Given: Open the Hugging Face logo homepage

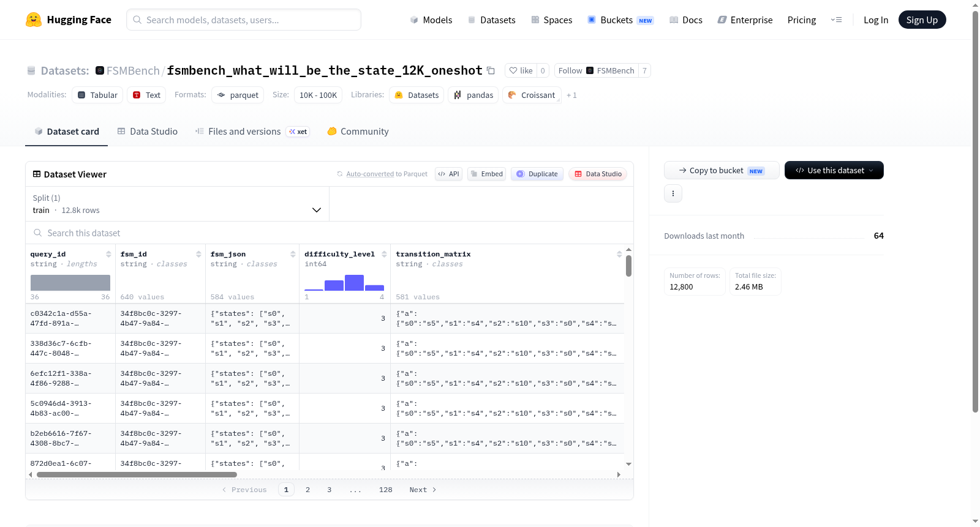Looking at the screenshot, I should coord(69,20).
